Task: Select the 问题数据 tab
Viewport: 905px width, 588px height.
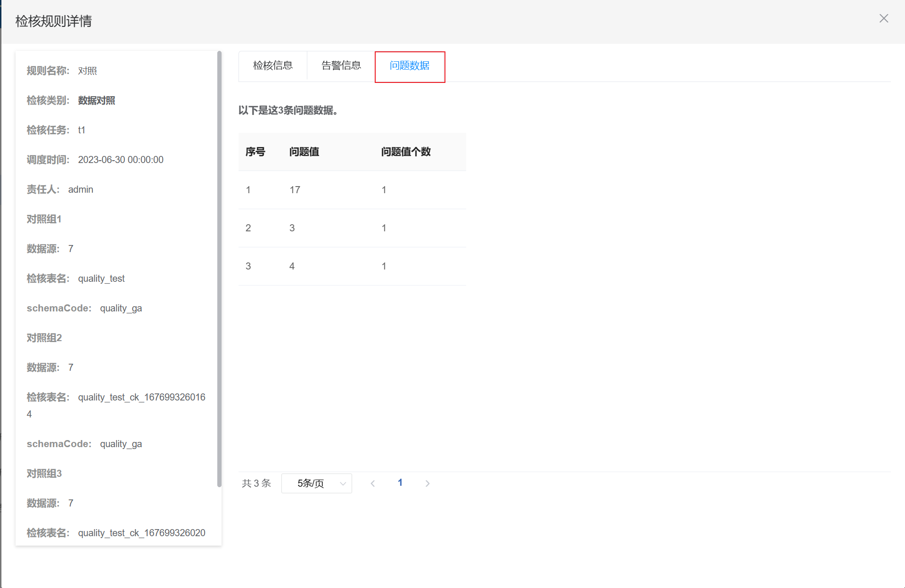Action: 409,65
